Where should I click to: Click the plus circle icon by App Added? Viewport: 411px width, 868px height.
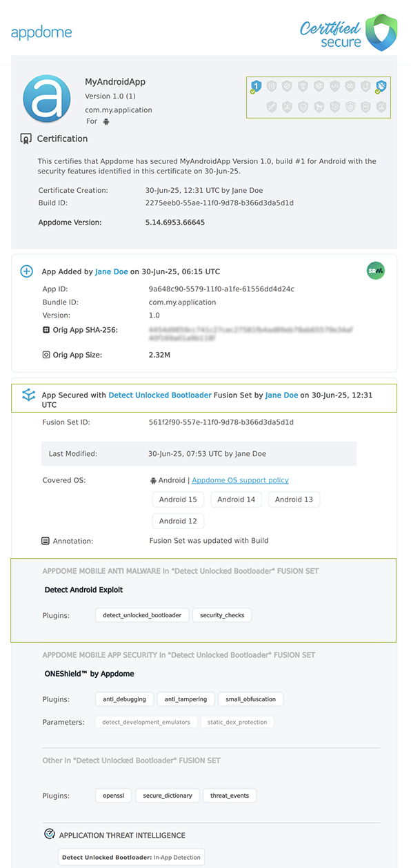[26, 271]
